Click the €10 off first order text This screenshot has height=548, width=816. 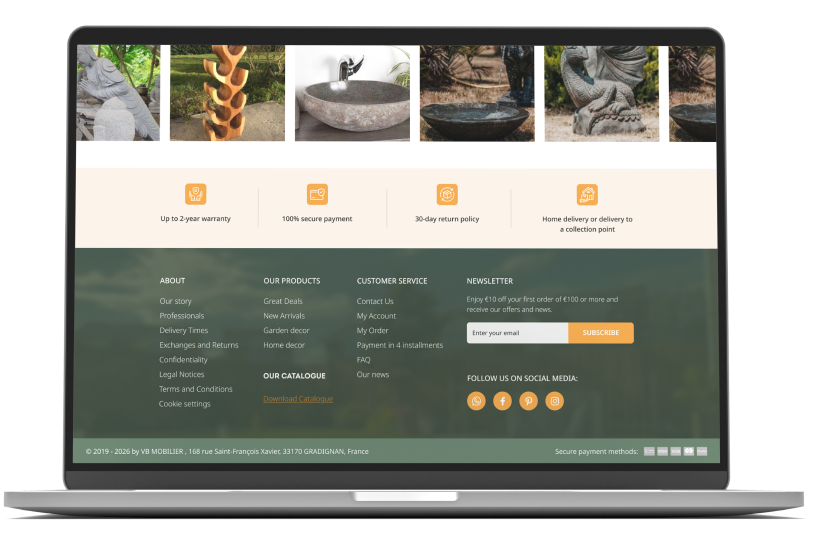pyautogui.click(x=542, y=304)
